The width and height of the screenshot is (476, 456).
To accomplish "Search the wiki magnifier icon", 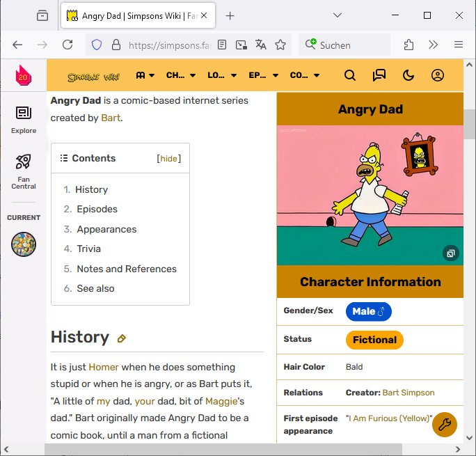I will (x=350, y=75).
